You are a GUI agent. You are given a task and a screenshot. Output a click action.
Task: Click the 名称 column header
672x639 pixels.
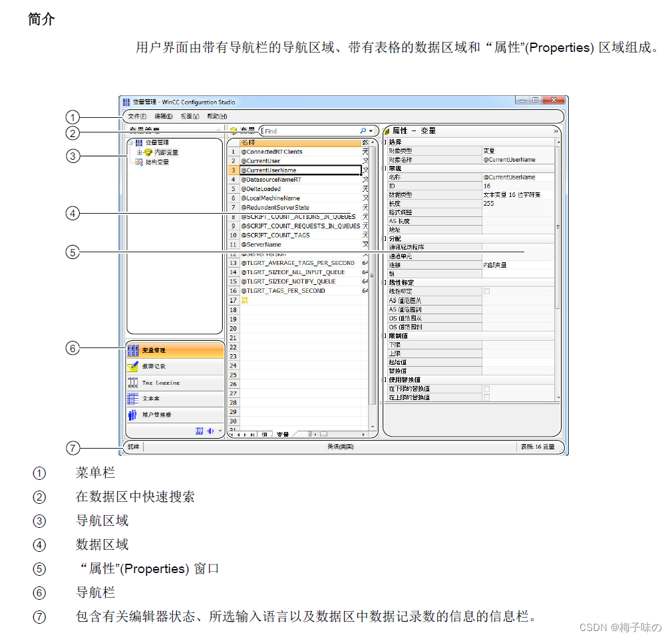click(299, 142)
